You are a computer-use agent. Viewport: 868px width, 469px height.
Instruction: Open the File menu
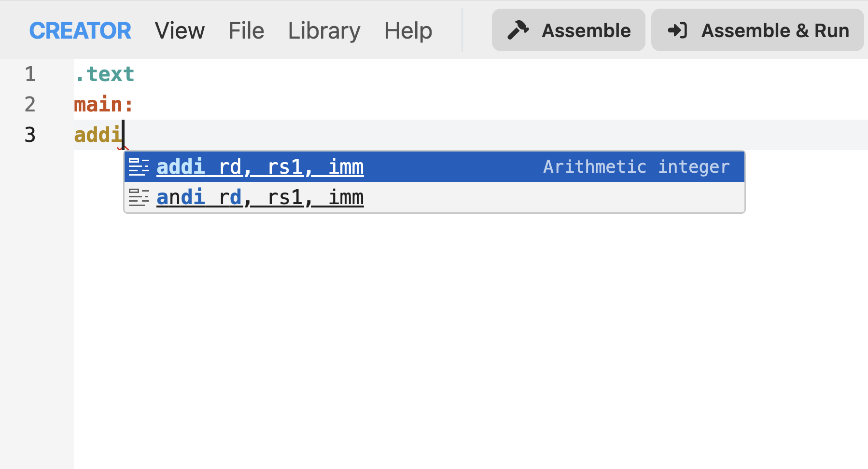coord(246,30)
